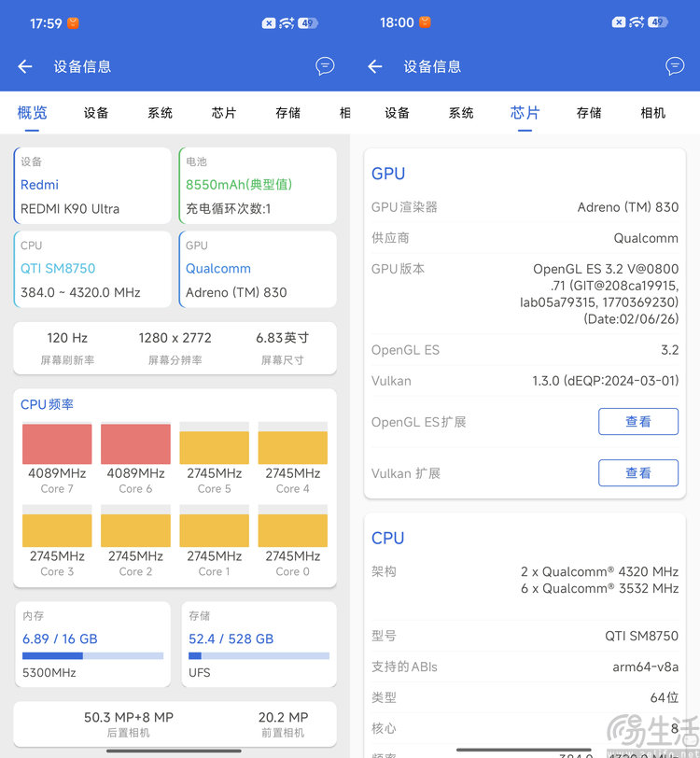Tap the 384.0 ~ 4320.0 MHz range text
Viewport: 700px width, 758px height.
80,292
